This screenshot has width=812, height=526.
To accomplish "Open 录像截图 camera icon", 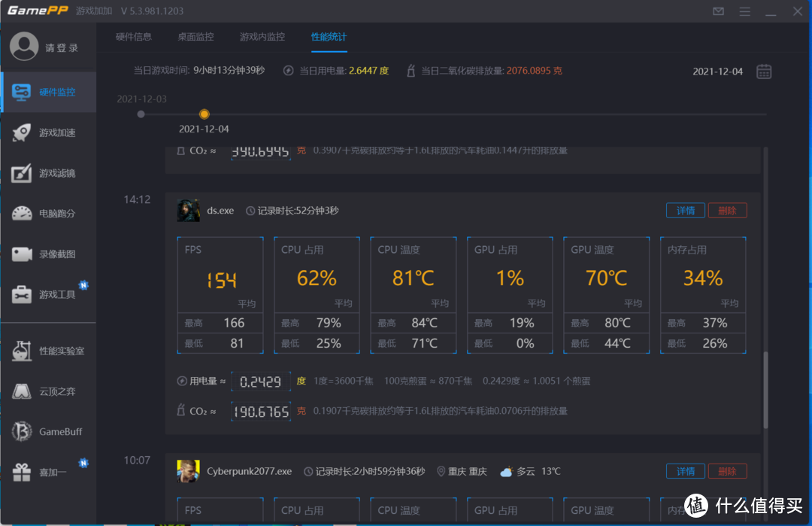I will (22, 254).
